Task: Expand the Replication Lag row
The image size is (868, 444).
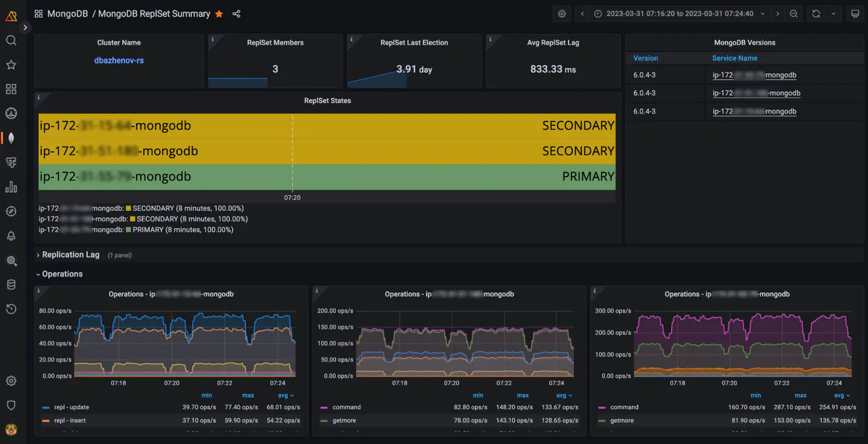Action: (71, 255)
